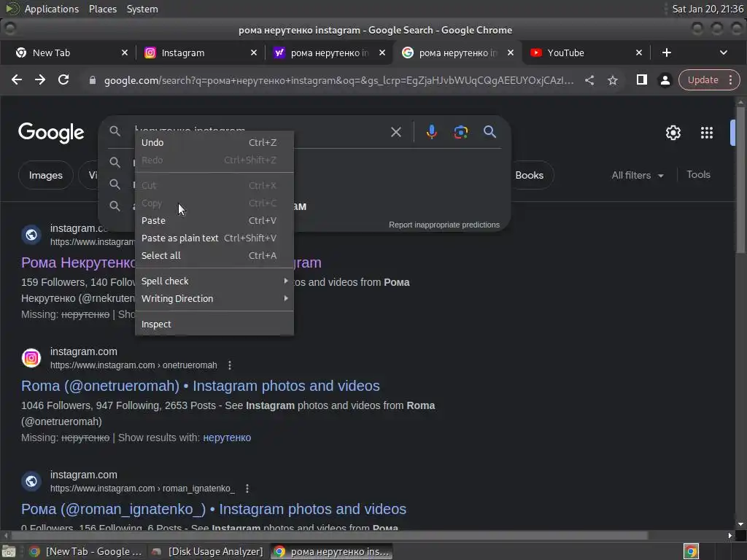View site information via the lock icon
The width and height of the screenshot is (747, 560).
pyautogui.click(x=93, y=80)
